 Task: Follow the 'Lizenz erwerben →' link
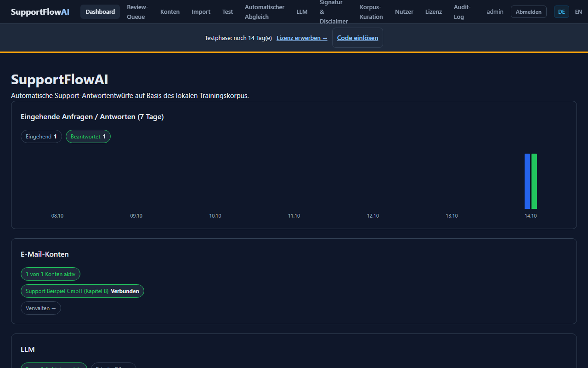[x=302, y=38]
